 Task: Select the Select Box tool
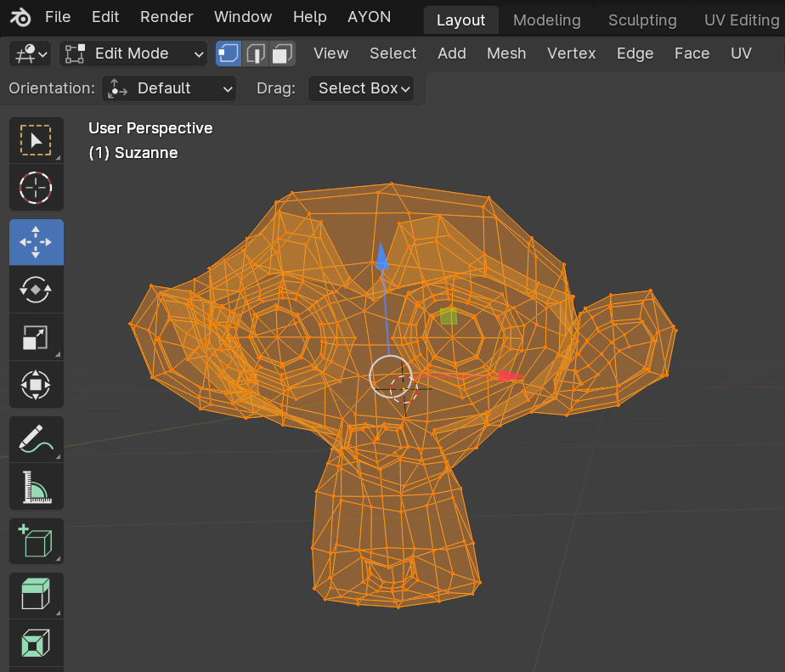pos(36,140)
